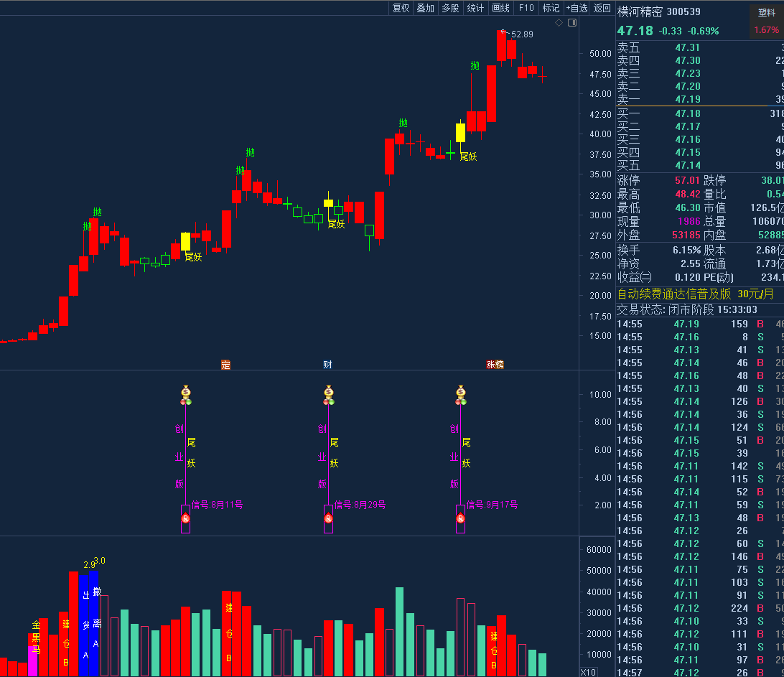Click the red R icon at 8月29号 signal

point(328,518)
